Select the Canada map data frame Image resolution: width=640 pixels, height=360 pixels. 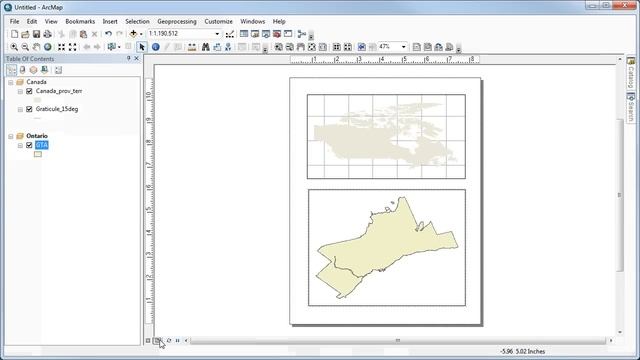(x=386, y=136)
